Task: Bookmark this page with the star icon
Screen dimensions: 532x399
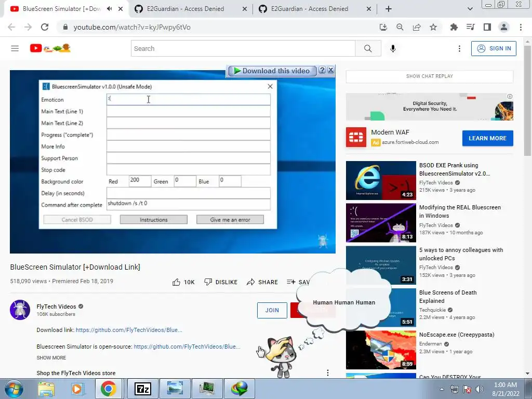Action: point(433,27)
